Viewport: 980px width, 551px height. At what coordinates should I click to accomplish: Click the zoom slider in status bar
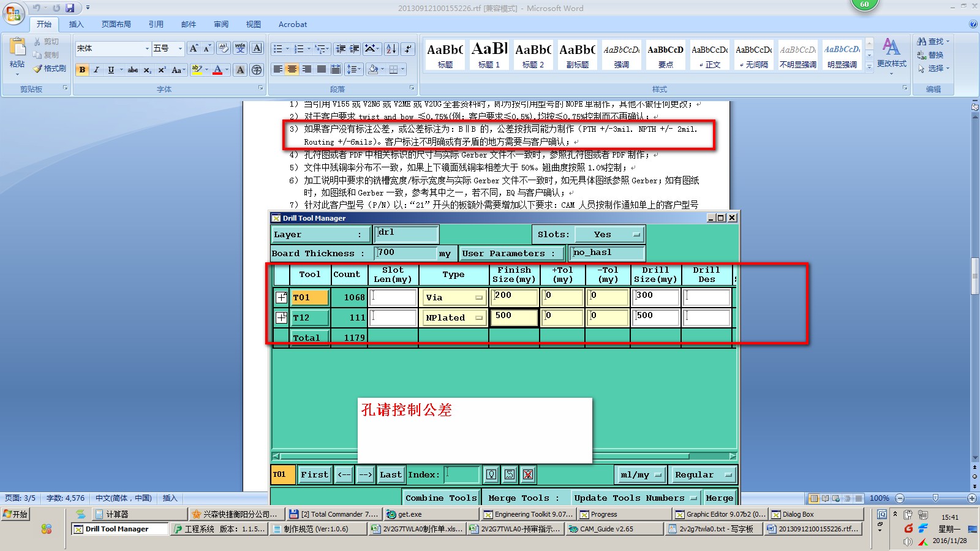point(935,498)
